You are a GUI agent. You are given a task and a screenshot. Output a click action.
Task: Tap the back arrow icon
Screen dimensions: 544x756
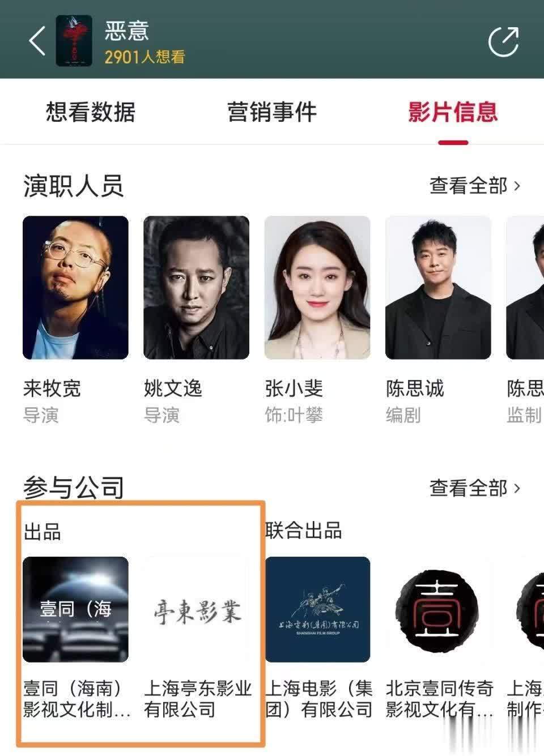(37, 41)
